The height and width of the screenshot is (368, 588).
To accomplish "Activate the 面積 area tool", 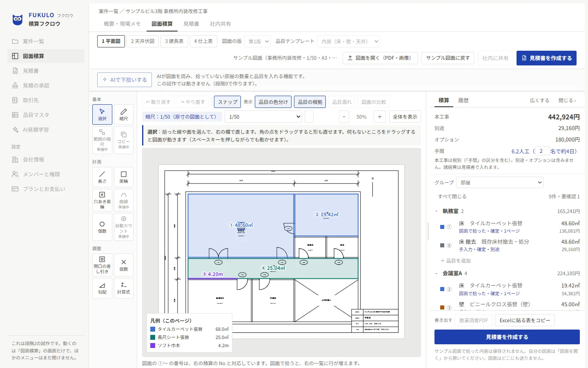I will pyautogui.click(x=124, y=177).
